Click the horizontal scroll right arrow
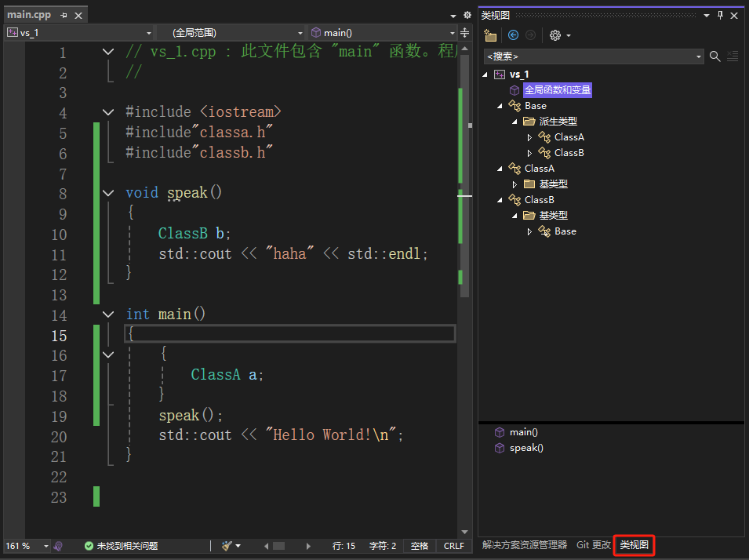749x560 pixels. [x=308, y=546]
